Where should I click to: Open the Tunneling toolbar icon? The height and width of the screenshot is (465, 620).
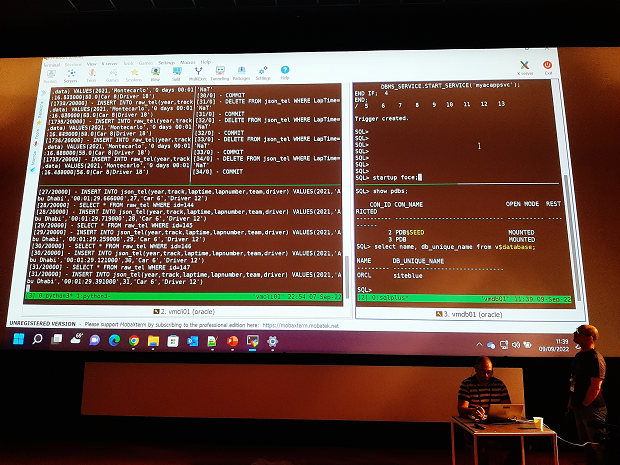coord(220,73)
